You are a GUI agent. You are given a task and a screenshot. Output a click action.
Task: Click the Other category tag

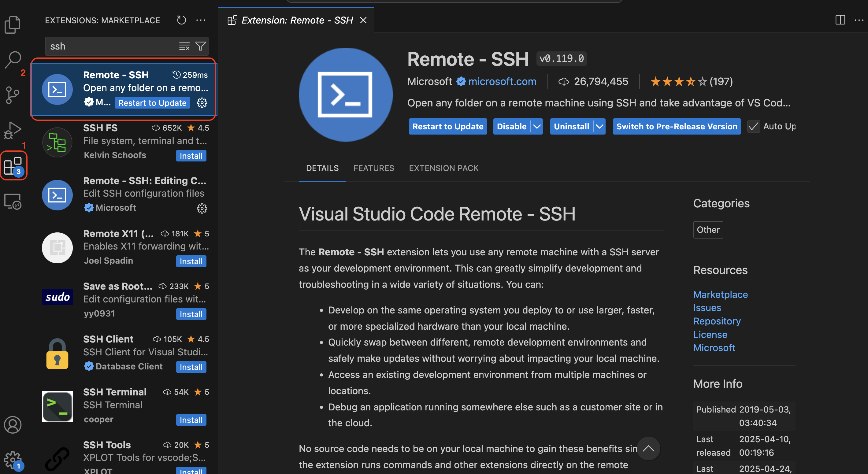(x=708, y=230)
